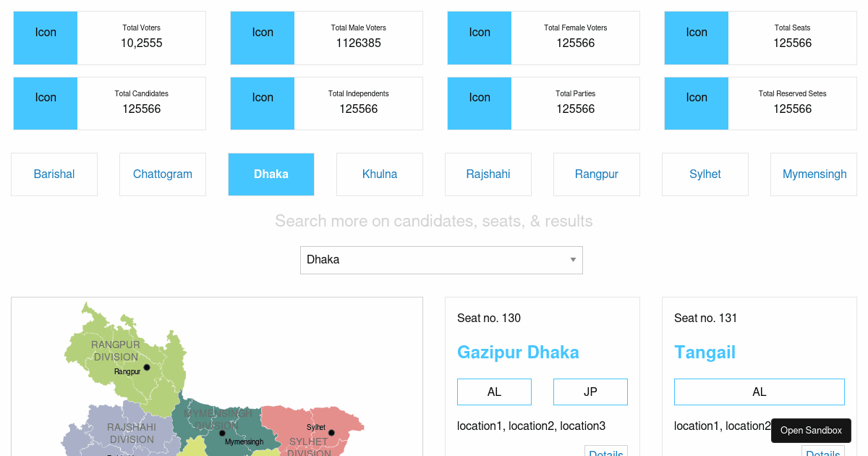Open the Dhaka division dropdown
Viewport: 868px width, 456px height.
441,259
